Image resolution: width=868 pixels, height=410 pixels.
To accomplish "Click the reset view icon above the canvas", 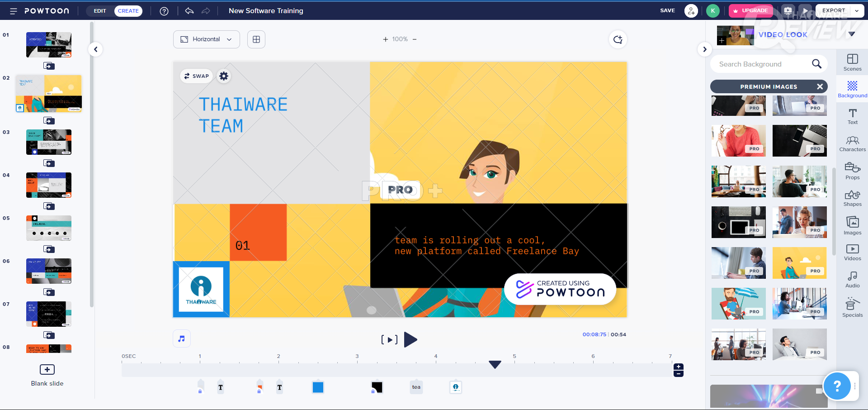I will tap(618, 40).
